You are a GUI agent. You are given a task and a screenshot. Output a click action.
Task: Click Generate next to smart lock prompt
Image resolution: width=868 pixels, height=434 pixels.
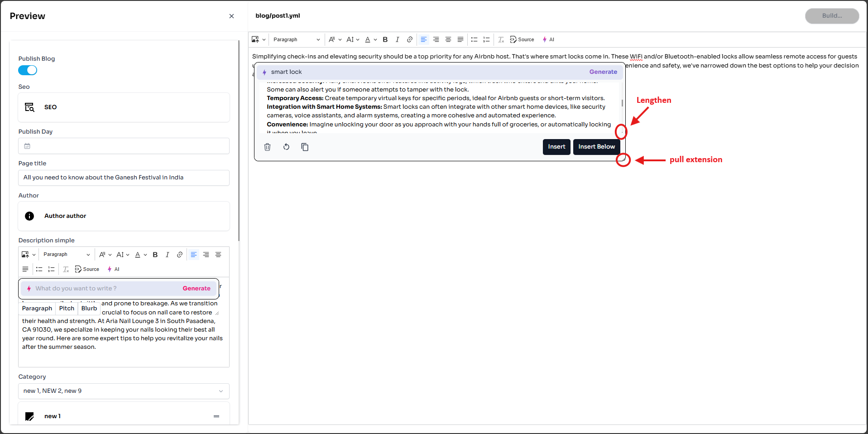tap(603, 72)
